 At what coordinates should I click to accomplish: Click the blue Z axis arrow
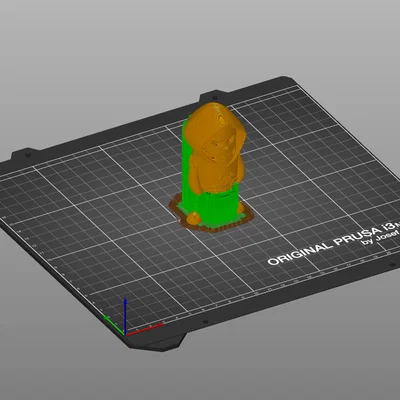pos(125,316)
